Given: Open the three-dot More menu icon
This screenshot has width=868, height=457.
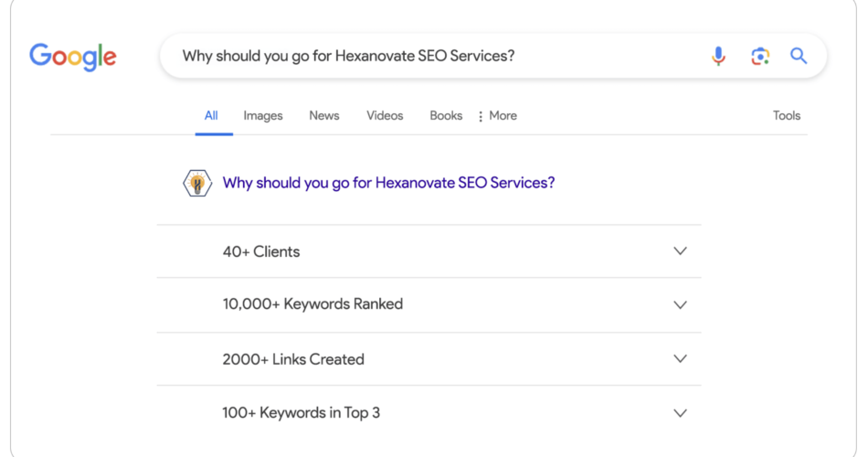Looking at the screenshot, I should tap(480, 116).
